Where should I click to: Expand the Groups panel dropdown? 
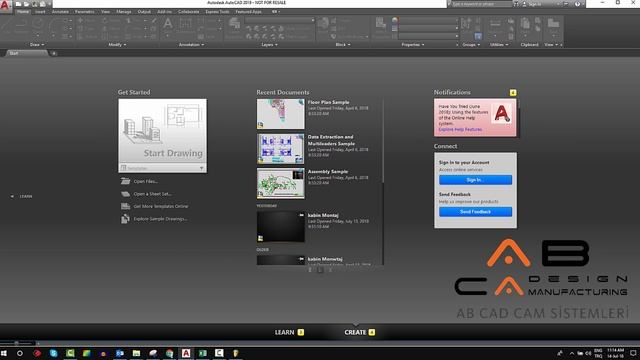(471, 44)
